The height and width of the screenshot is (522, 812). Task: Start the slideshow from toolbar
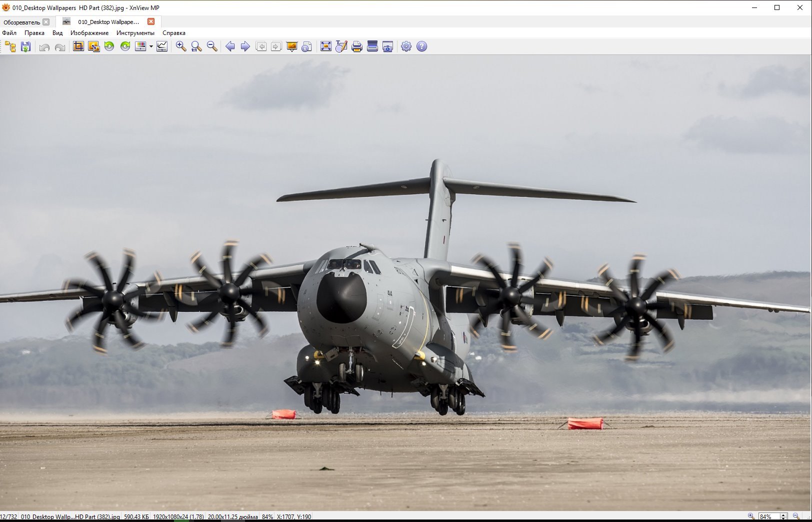(292, 46)
